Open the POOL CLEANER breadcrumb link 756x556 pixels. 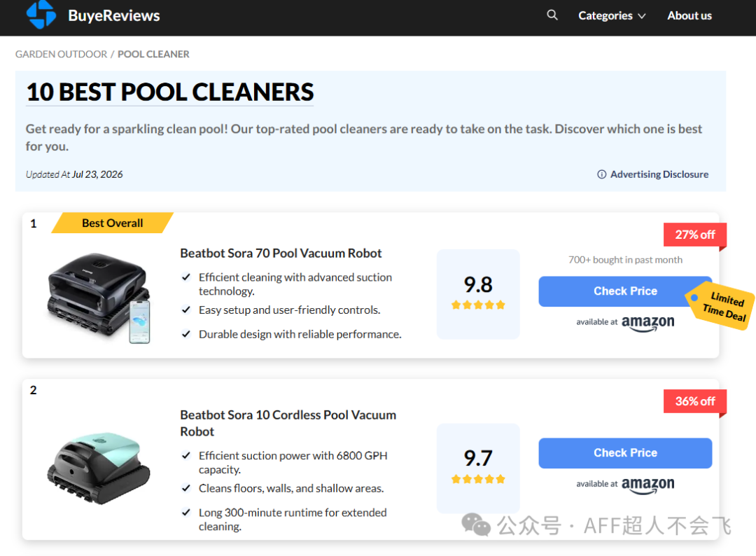pos(153,54)
